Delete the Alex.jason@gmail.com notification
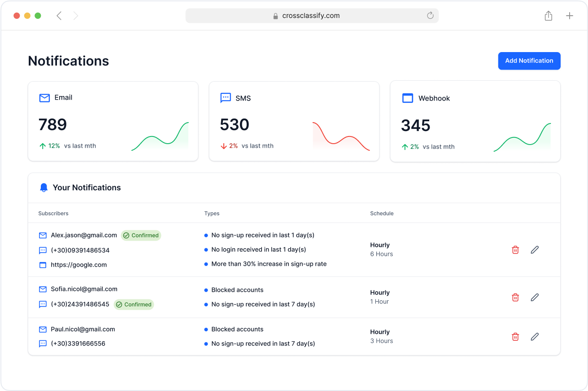The image size is (588, 391). click(x=515, y=250)
